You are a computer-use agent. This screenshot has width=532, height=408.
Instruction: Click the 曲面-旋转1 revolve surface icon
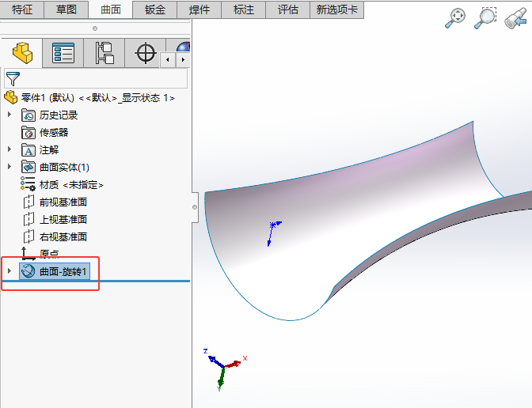pos(28,271)
